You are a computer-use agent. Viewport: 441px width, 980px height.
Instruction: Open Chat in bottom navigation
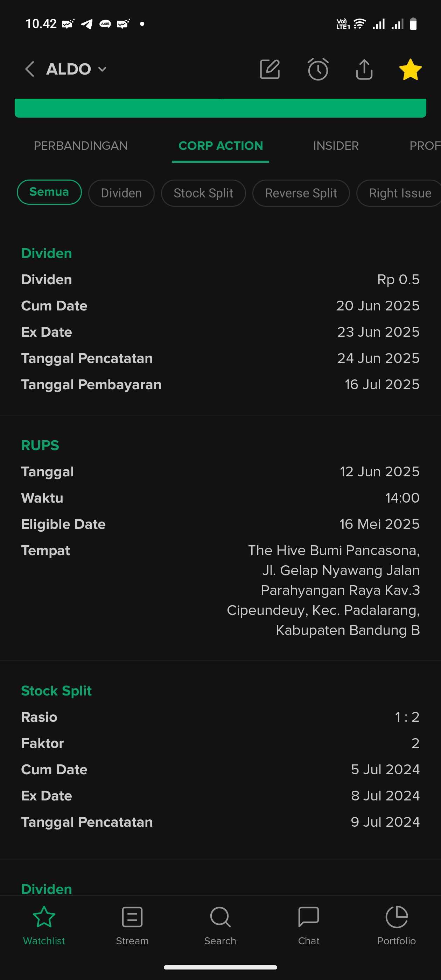click(x=309, y=925)
